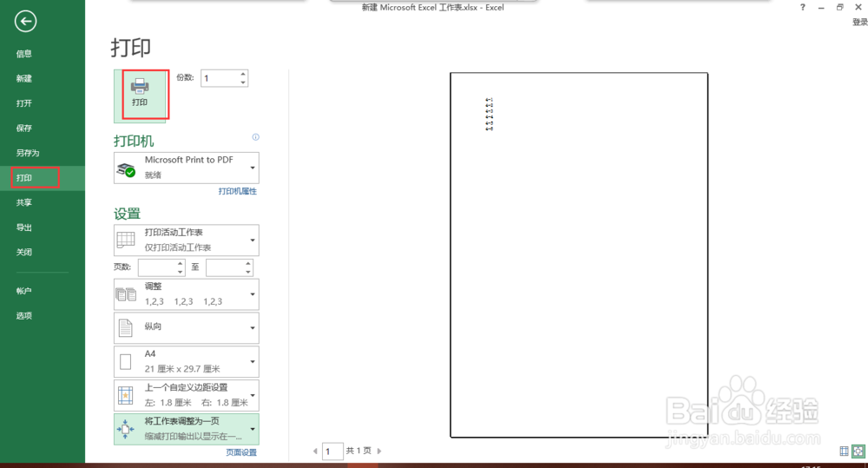Viewport: 868px width, 468px height.
Task: Open 选项 in the sidebar
Action: (x=23, y=316)
